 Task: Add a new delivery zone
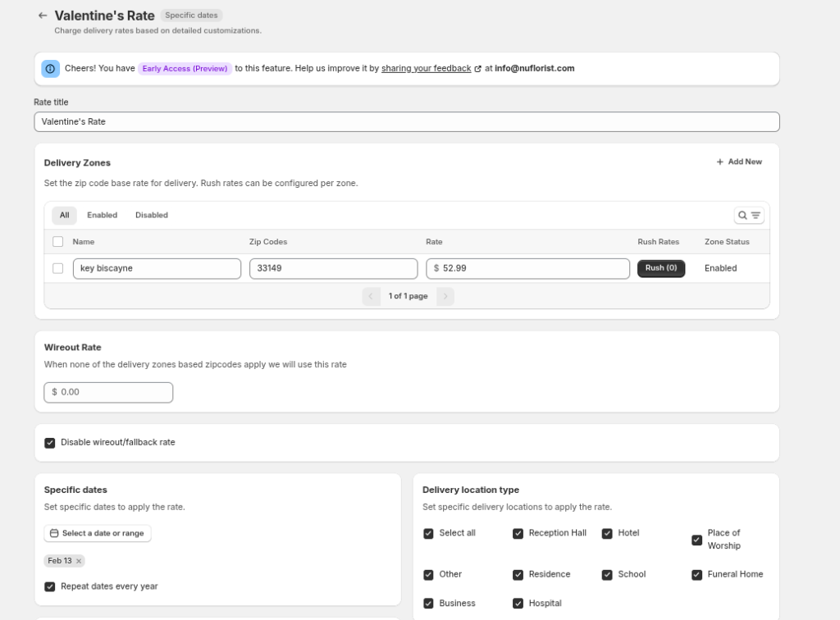738,162
